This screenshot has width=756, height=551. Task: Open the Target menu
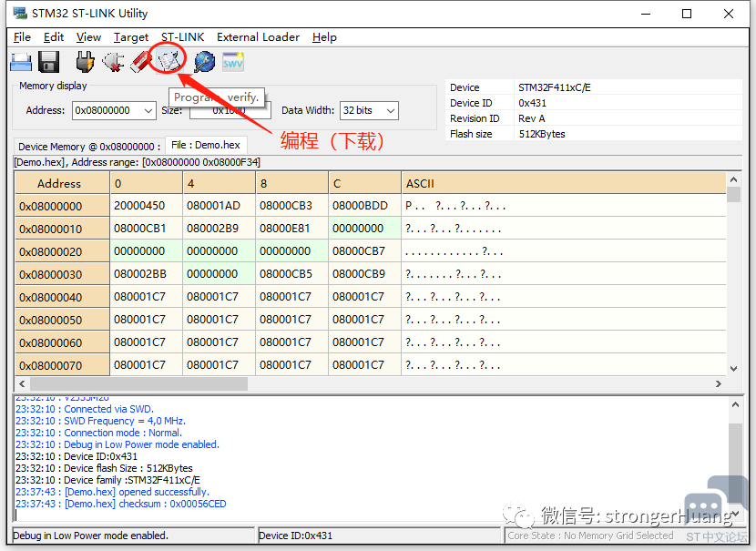131,37
